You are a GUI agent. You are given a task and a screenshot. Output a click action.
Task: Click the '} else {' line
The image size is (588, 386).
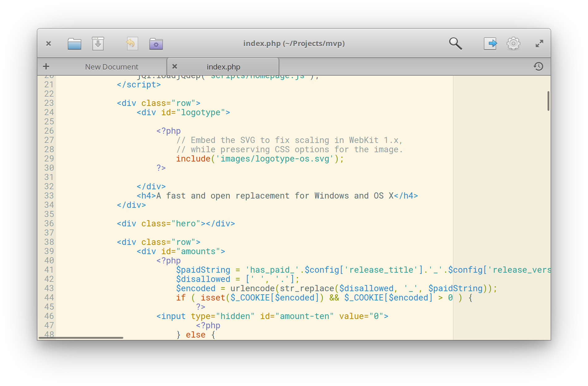click(x=196, y=335)
